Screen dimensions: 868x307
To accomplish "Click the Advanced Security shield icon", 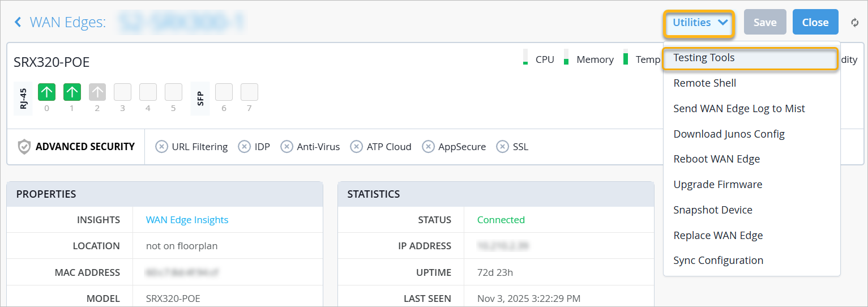I will [x=24, y=147].
